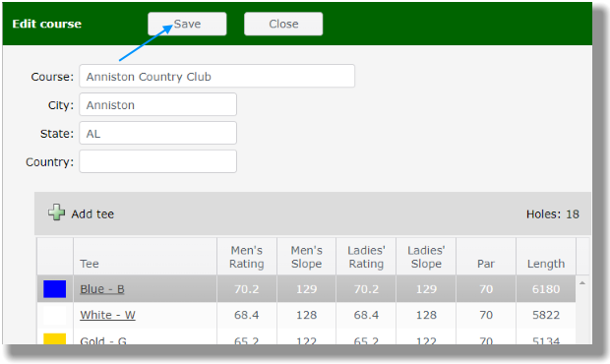Click the Close button
Image resolution: width=610 pixels, height=364 pixels.
coord(283,24)
